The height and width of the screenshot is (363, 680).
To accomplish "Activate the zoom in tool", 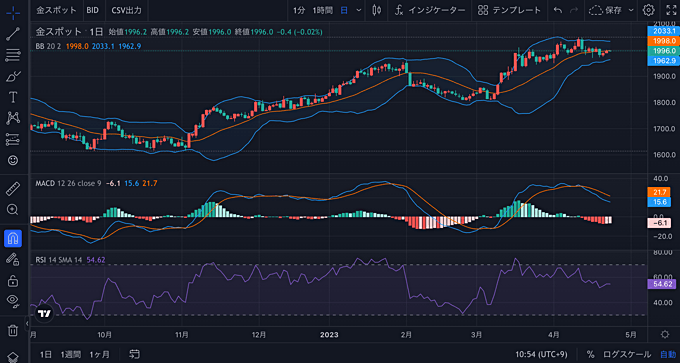I will tap(13, 210).
